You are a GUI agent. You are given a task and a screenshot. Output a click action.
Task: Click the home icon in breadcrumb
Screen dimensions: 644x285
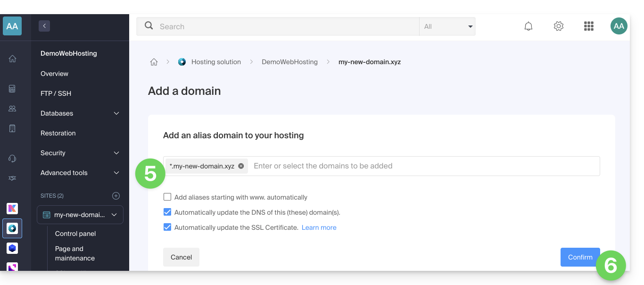(x=154, y=62)
